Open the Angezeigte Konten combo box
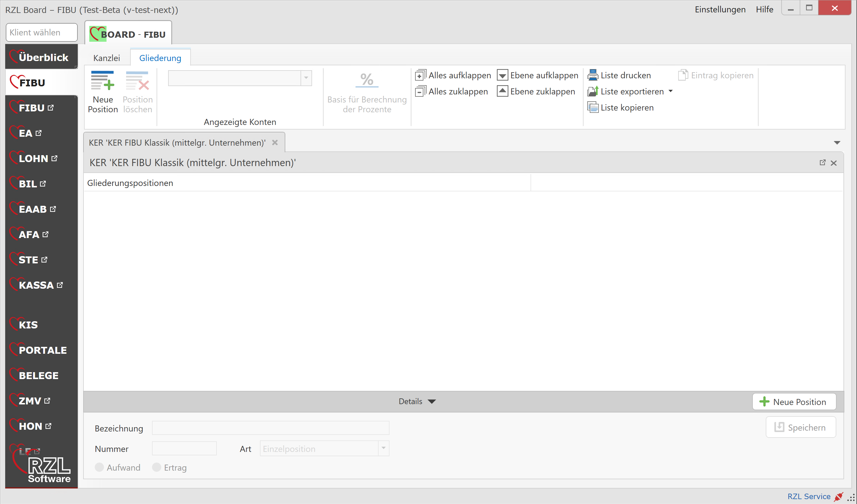This screenshot has width=857, height=504. [306, 78]
